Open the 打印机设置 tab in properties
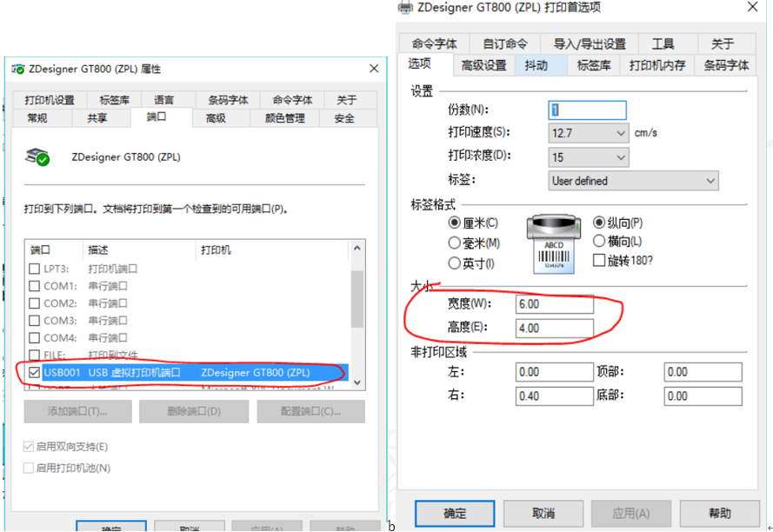The width and height of the screenshot is (773, 532). (50, 100)
